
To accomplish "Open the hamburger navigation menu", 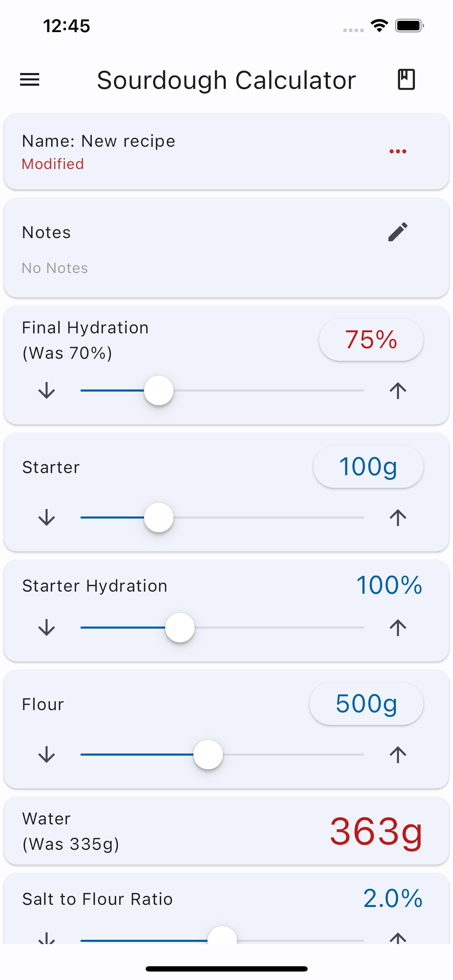I will click(30, 79).
